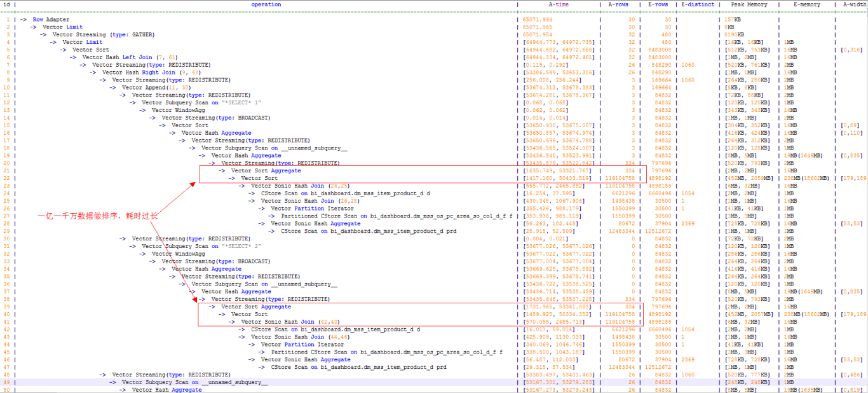Click the "E-memory" column header

[807, 4]
